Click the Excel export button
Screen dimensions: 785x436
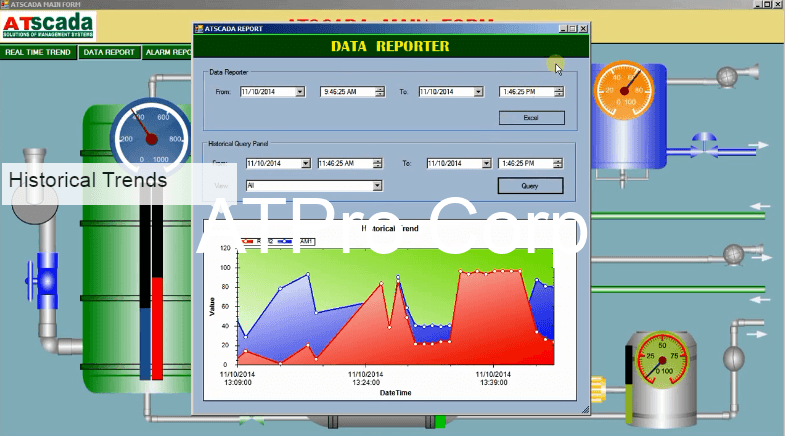pyautogui.click(x=531, y=118)
